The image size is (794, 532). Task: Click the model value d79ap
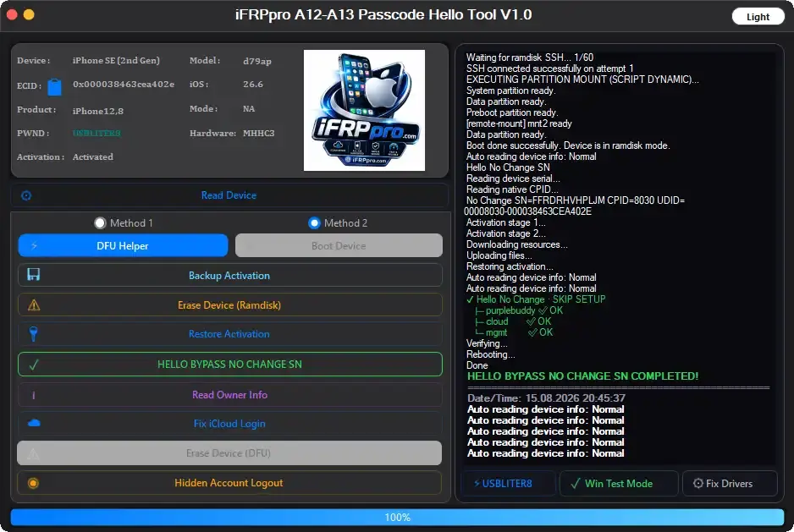click(257, 61)
